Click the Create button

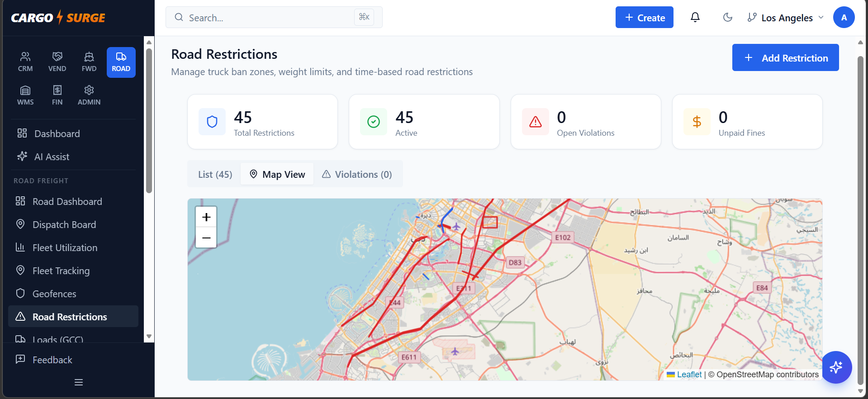pos(645,17)
